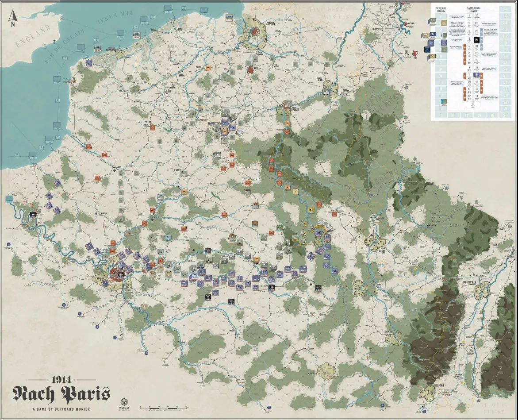Click the '1914' year heading
This screenshot has width=518, height=420.
coord(61,380)
